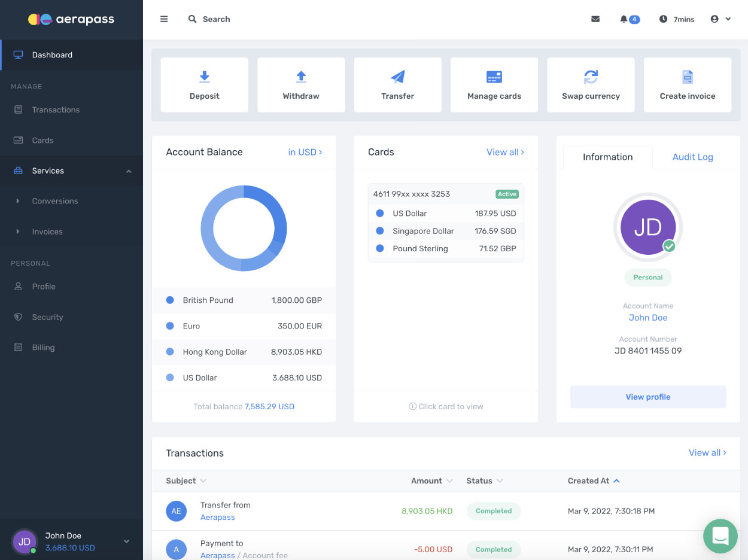Open the Subject column sort dropdown
Viewport: 748px width, 560px height.
pos(203,481)
